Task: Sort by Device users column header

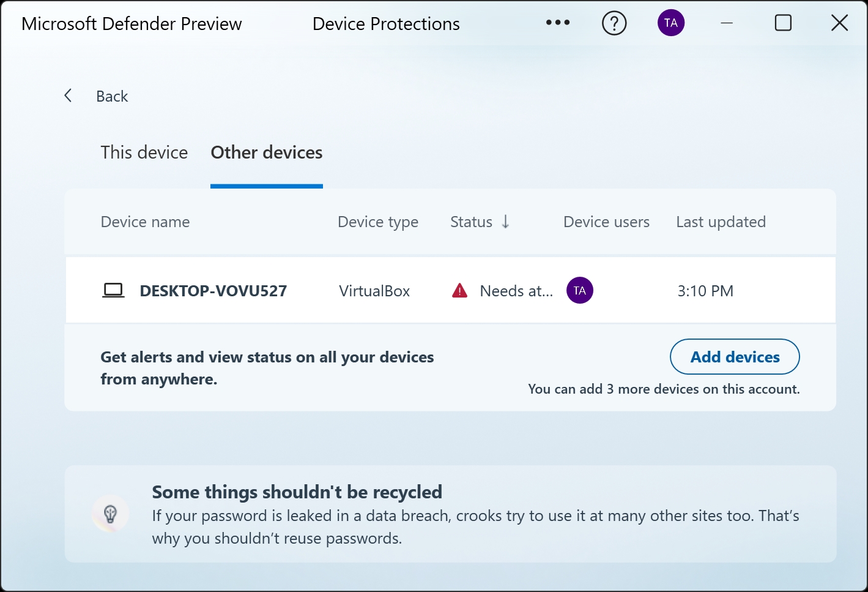Action: click(x=606, y=222)
